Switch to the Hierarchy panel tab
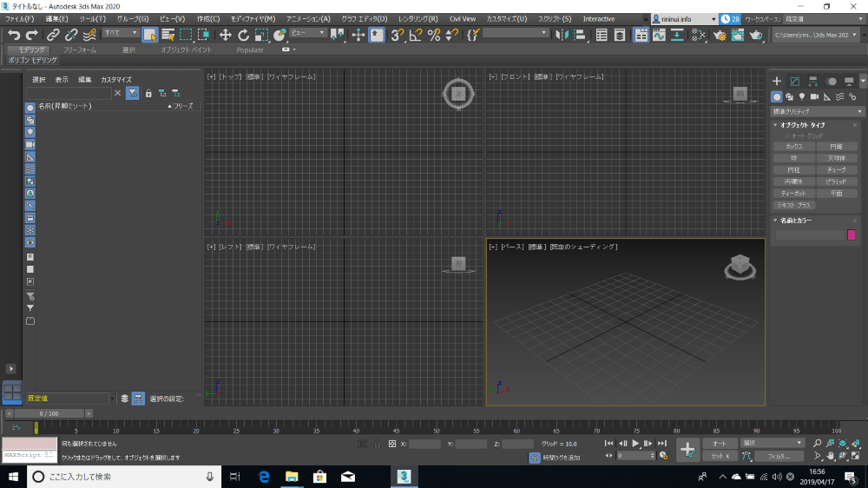The height and width of the screenshot is (488, 868). pos(812,82)
